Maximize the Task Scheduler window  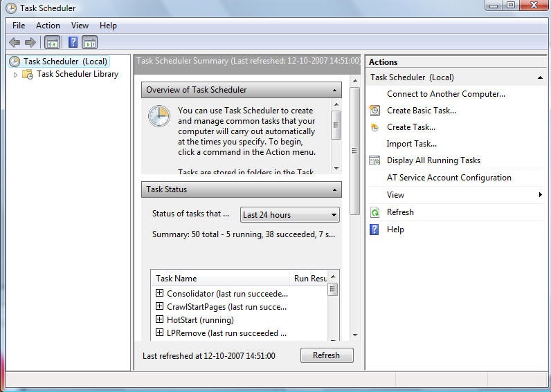[511, 6]
